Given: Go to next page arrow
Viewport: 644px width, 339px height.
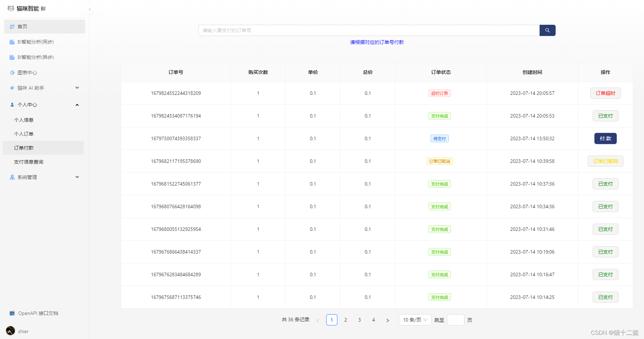Looking at the screenshot, I should [x=388, y=320].
